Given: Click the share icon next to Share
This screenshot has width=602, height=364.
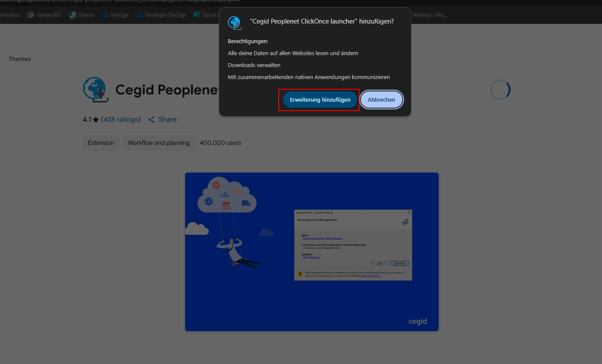Looking at the screenshot, I should [151, 120].
